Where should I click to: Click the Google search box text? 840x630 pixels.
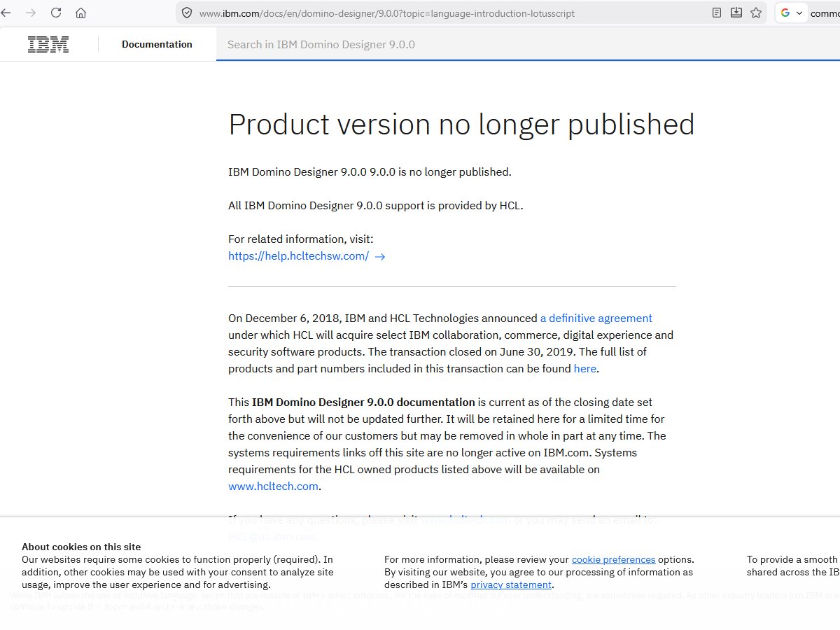coord(825,13)
